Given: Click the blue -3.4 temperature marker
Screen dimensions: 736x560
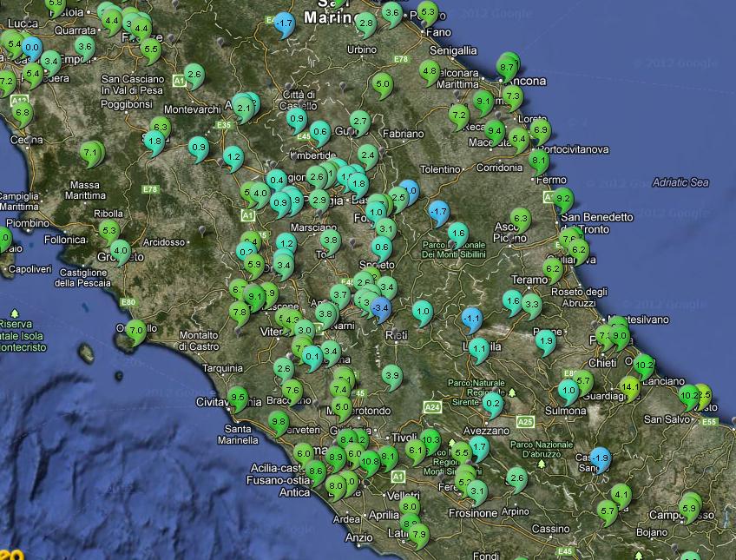Looking at the screenshot, I should click(380, 307).
